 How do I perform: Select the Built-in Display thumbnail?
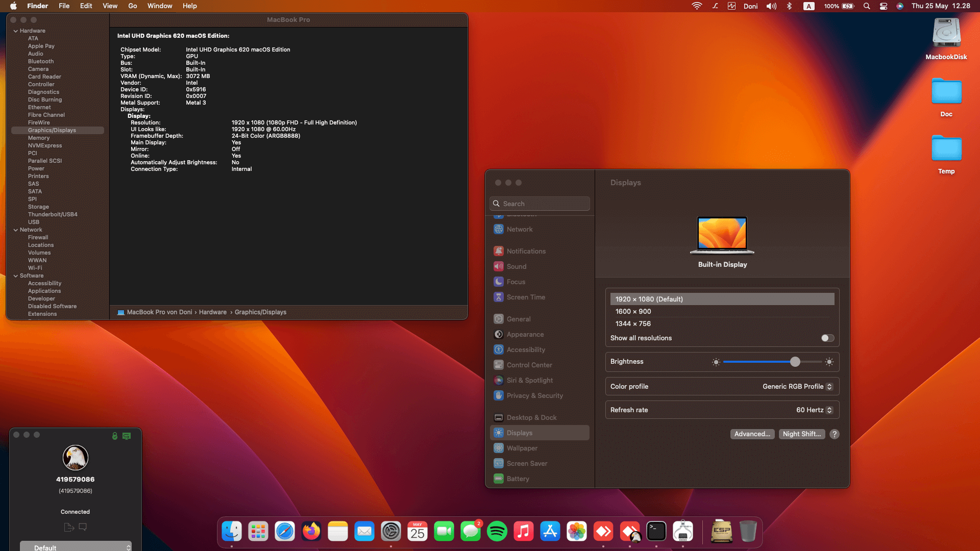click(722, 235)
